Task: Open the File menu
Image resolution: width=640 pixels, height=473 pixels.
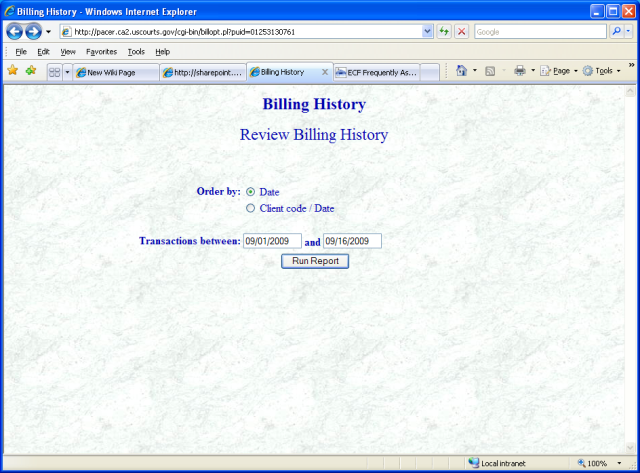Action: (x=21, y=52)
